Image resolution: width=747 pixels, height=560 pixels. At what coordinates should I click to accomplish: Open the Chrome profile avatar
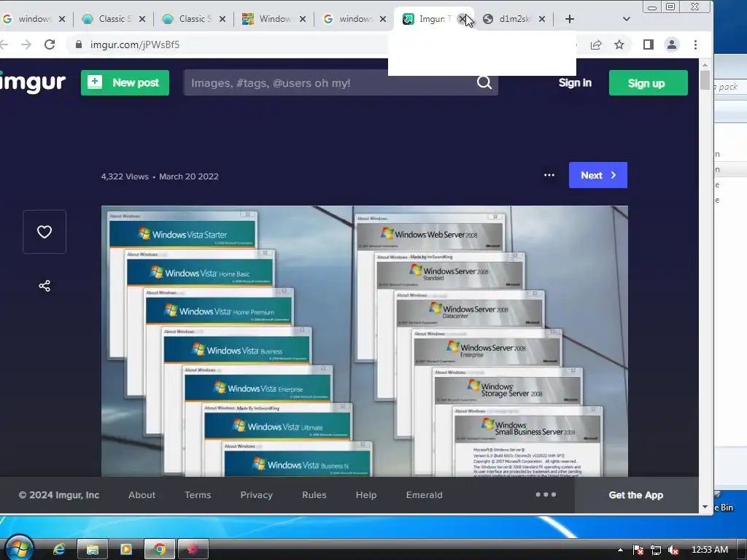(672, 44)
